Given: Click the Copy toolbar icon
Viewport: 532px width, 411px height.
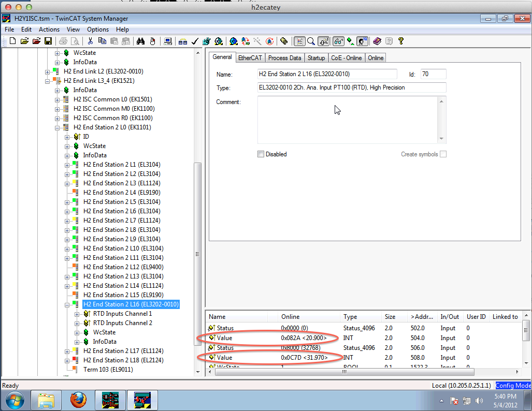Looking at the screenshot, I should [x=102, y=41].
